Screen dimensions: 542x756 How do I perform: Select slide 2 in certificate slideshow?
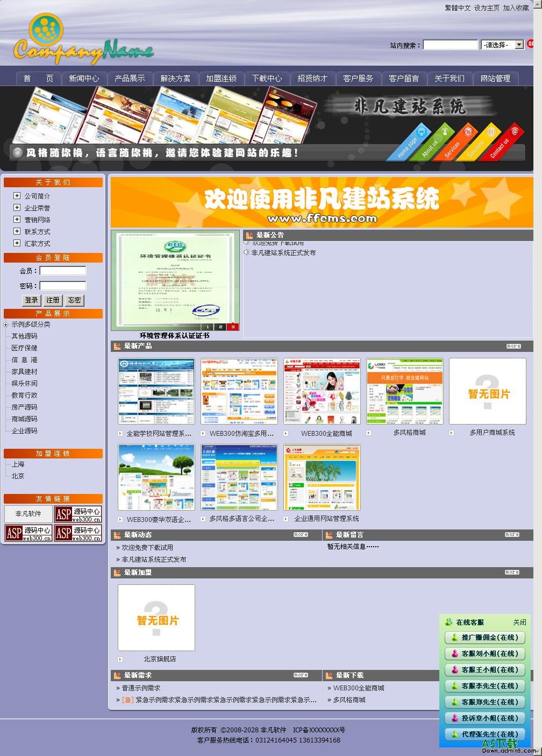pyautogui.click(x=220, y=327)
